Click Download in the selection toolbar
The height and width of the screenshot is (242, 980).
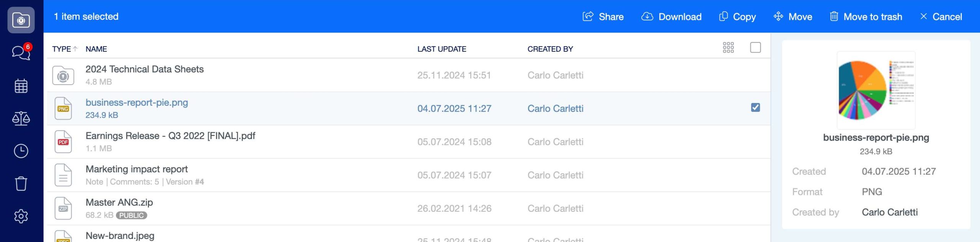click(x=671, y=16)
